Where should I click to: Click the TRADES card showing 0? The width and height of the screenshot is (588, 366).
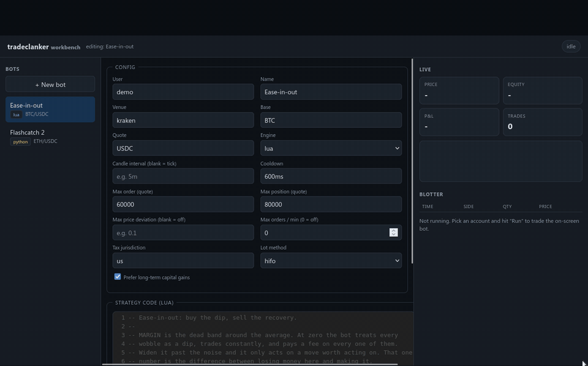coord(542,122)
